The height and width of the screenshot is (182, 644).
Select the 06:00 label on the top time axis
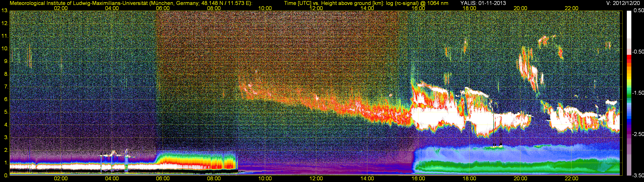pyautogui.click(x=163, y=8)
